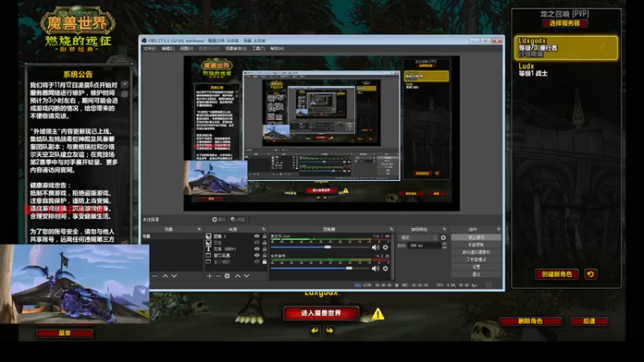Image resolution: width=644 pixels, height=362 pixels.
Task: Open 文件(F) menu in OBS
Action: [150, 48]
